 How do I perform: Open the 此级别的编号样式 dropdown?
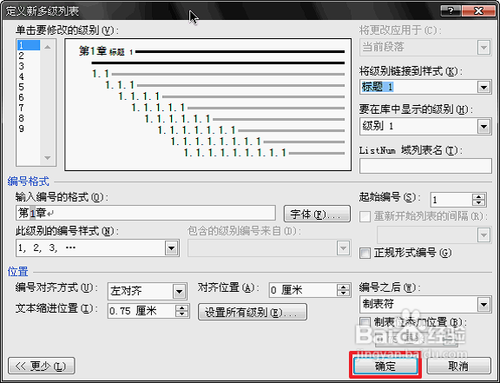(x=172, y=248)
